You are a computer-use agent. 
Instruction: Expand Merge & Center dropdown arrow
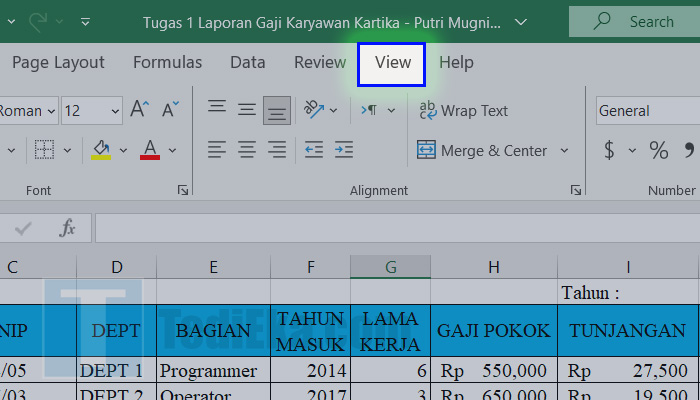(564, 150)
